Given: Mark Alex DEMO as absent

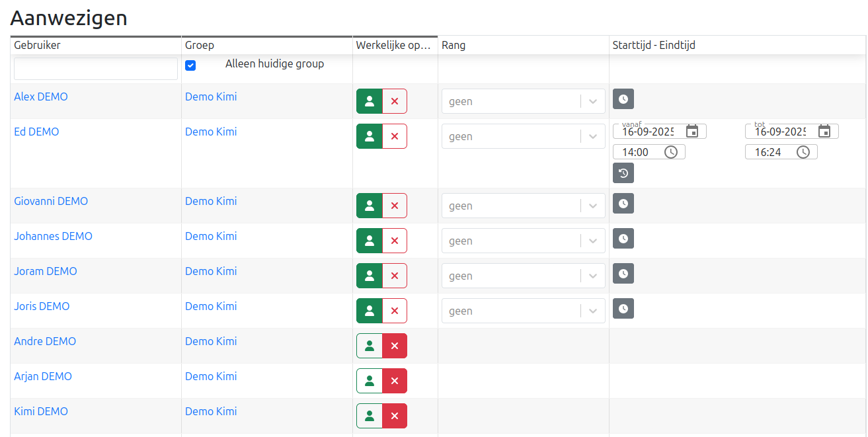Looking at the screenshot, I should tap(395, 101).
